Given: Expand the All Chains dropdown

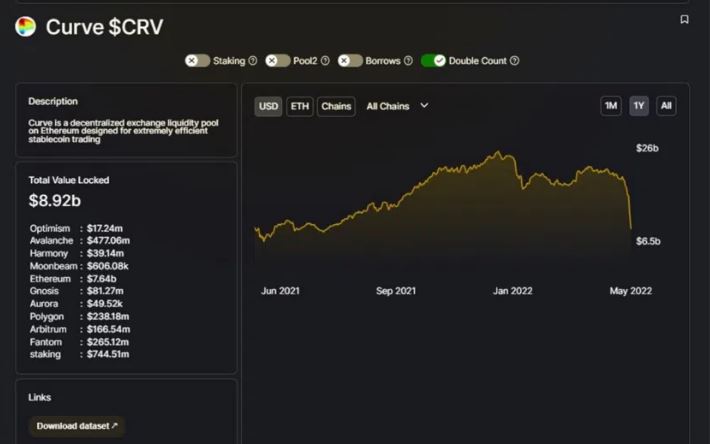Looking at the screenshot, I should coord(397,106).
